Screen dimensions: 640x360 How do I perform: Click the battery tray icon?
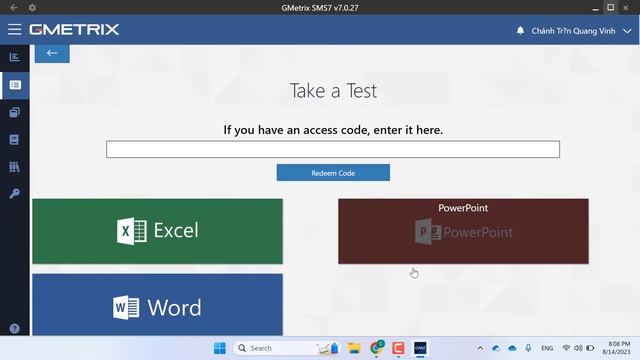point(590,348)
